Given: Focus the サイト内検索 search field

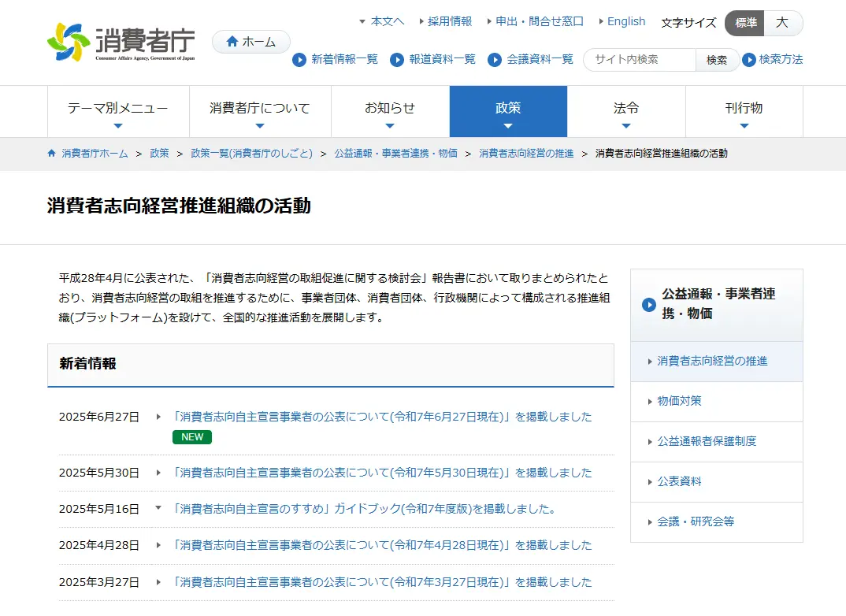Looking at the screenshot, I should pos(640,60).
